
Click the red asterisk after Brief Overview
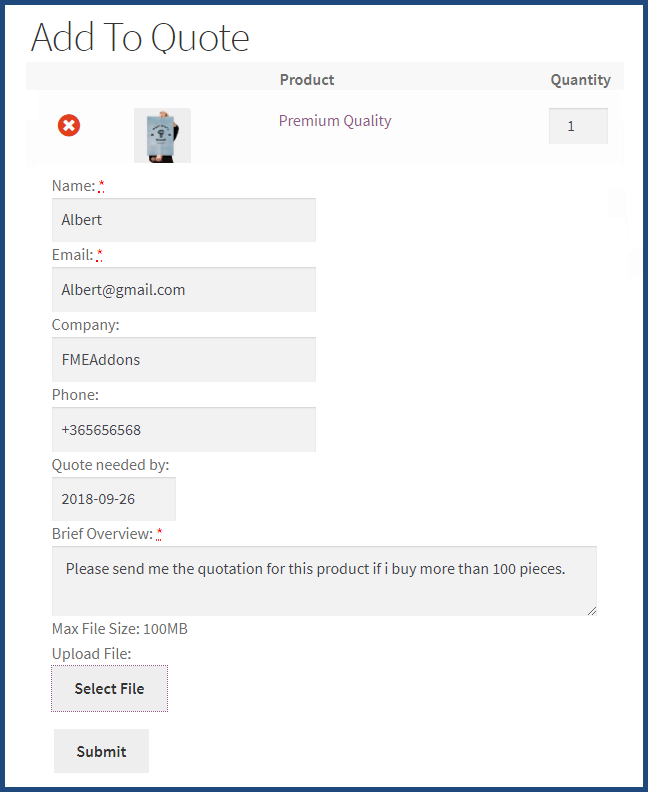159,534
